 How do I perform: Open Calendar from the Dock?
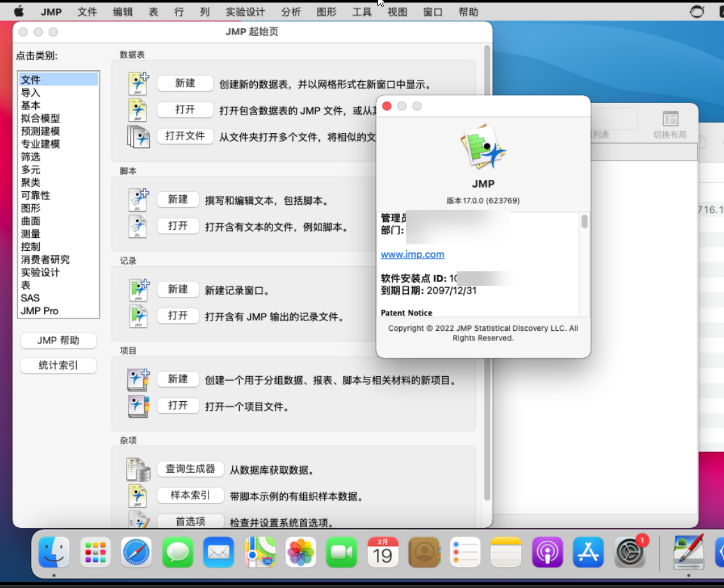(x=382, y=552)
